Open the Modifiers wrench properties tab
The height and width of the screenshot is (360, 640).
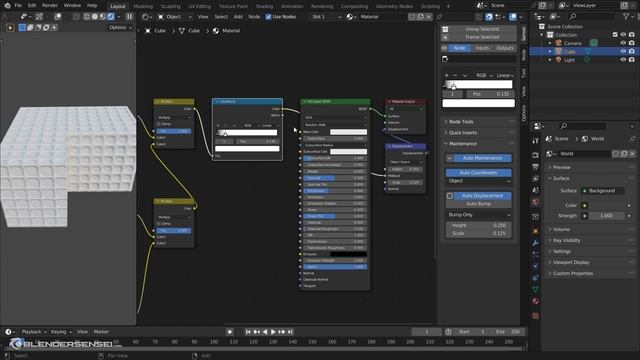tap(536, 243)
